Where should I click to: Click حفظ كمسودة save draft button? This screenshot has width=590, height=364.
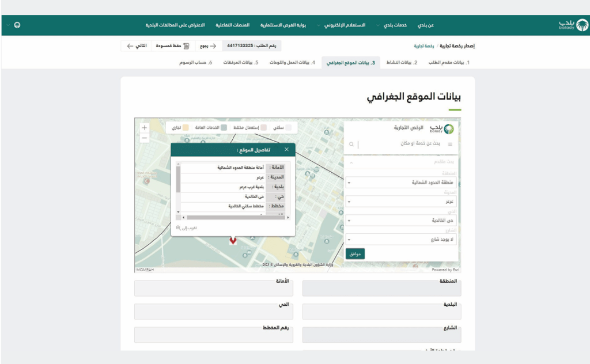coord(168,45)
